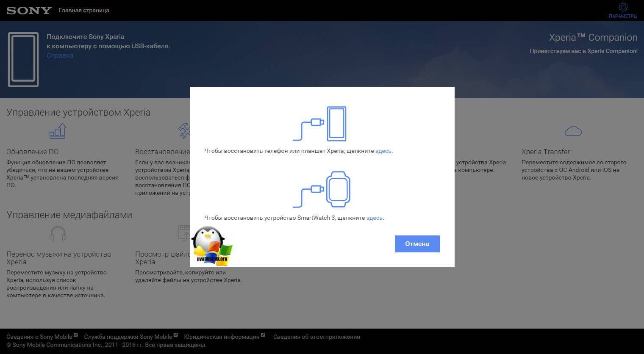Image resolution: width=644 pixels, height=354 pixels.
Task: Click 'здесь' link for Xperia phone restore
Action: (383, 151)
